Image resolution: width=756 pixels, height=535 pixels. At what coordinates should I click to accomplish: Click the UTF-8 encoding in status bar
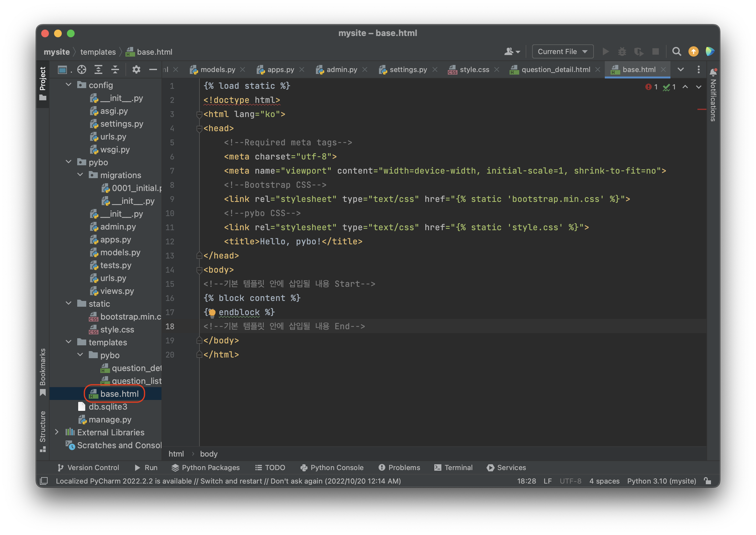click(570, 481)
